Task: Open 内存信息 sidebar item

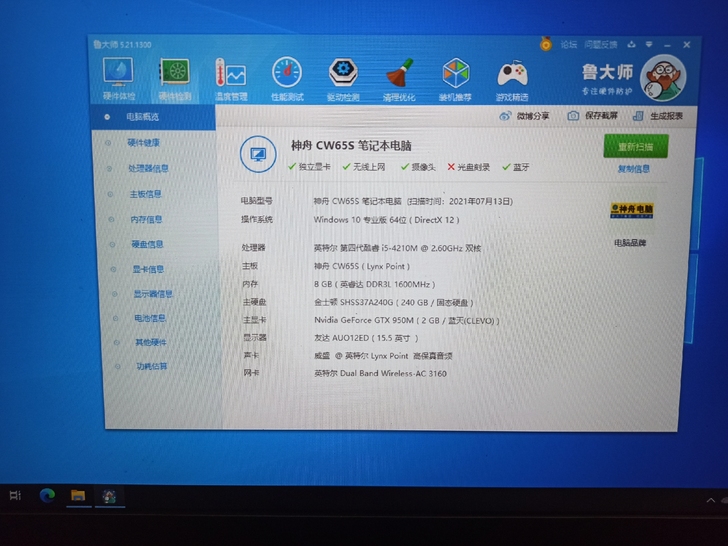Action: 146,219
